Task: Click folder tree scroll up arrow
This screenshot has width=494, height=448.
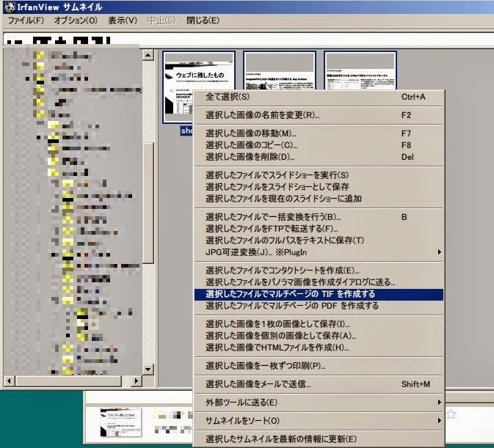Action: 148,56
